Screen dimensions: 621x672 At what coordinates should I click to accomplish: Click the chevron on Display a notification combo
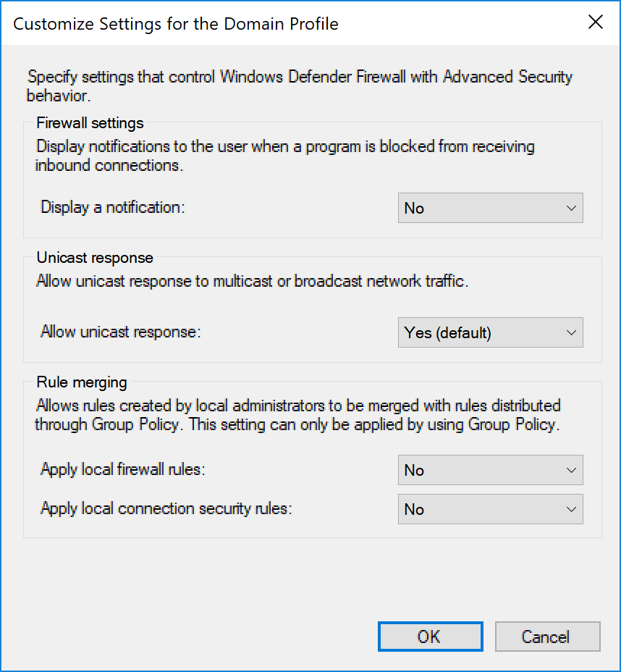coord(571,208)
